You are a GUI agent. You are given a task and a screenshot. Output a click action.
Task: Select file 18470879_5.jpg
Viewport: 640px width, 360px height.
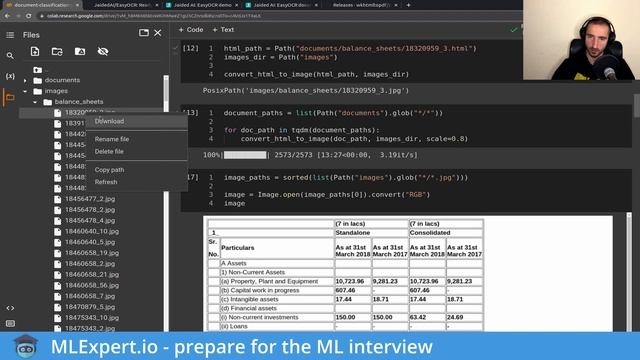[90, 307]
